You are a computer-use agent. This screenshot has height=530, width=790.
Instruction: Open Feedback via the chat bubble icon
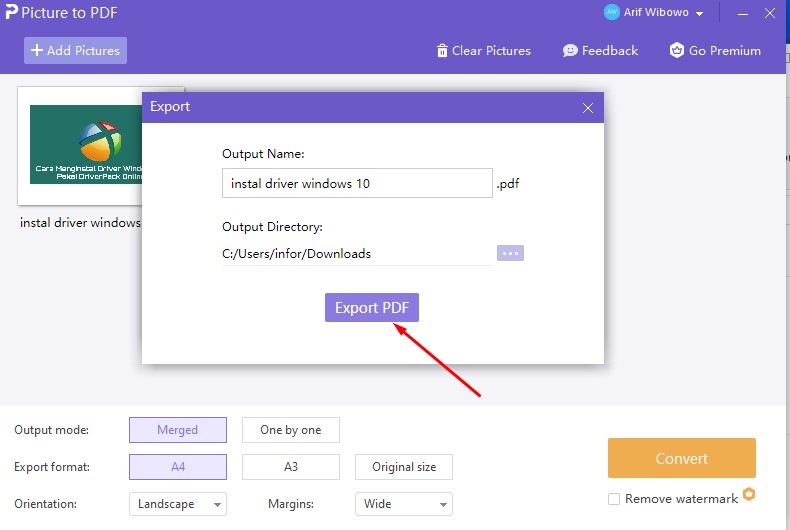pyautogui.click(x=570, y=51)
